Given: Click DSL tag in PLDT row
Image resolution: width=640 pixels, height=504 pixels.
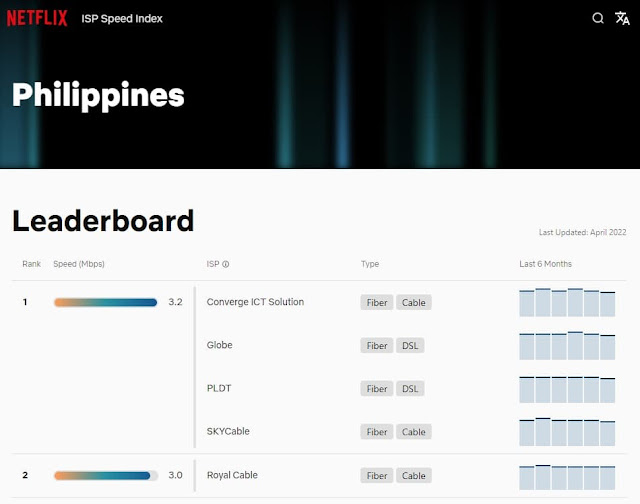Looking at the screenshot, I should pyautogui.click(x=410, y=389).
